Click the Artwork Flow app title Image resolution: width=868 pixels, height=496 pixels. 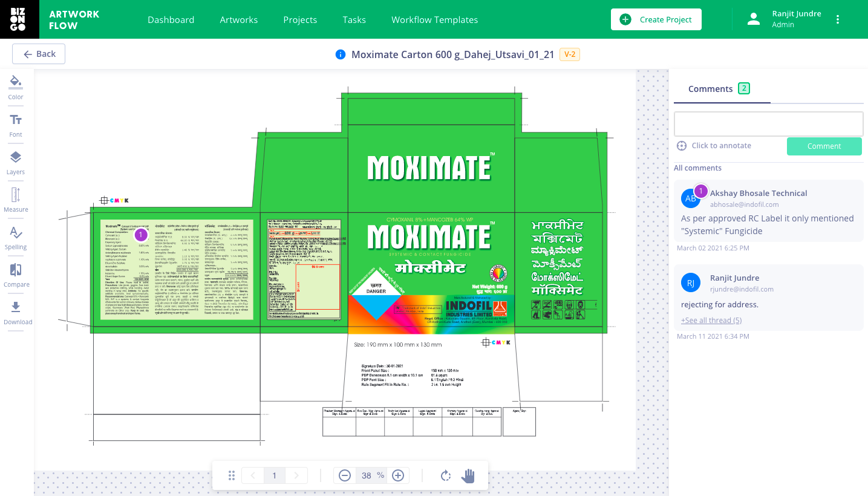click(x=74, y=20)
